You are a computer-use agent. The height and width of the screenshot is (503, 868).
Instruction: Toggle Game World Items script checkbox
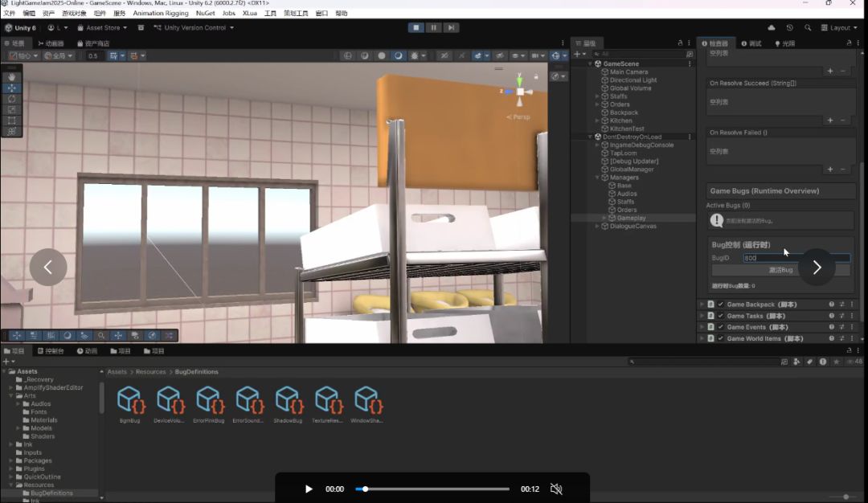[721, 338]
